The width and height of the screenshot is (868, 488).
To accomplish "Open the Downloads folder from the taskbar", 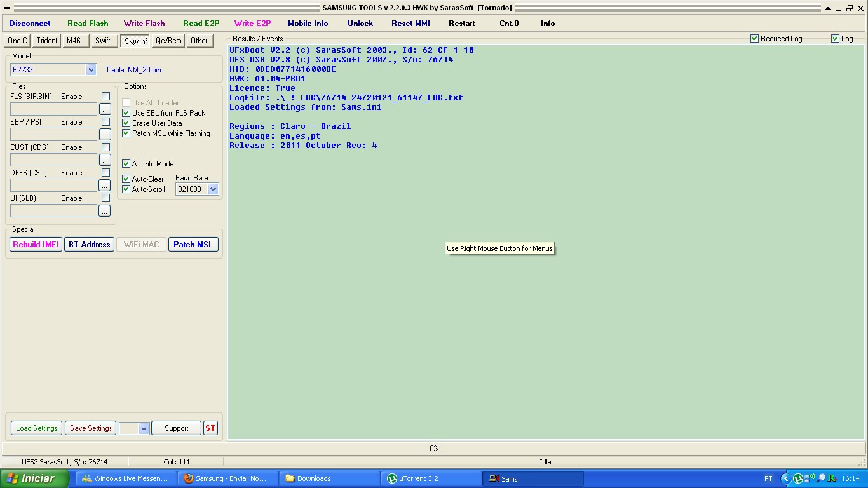I will coord(329,479).
